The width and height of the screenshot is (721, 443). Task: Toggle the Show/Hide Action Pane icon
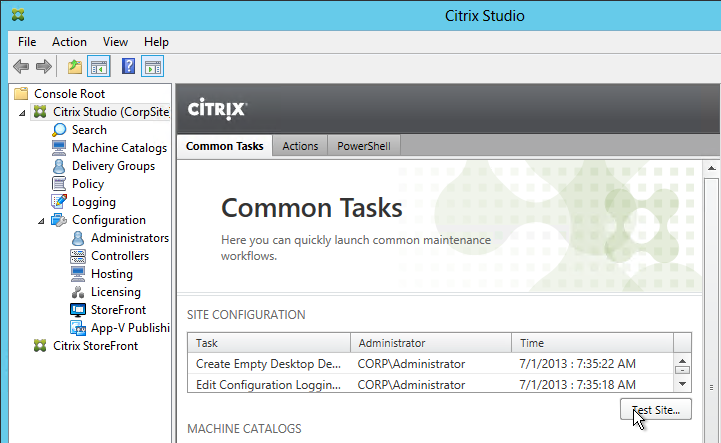(x=153, y=67)
